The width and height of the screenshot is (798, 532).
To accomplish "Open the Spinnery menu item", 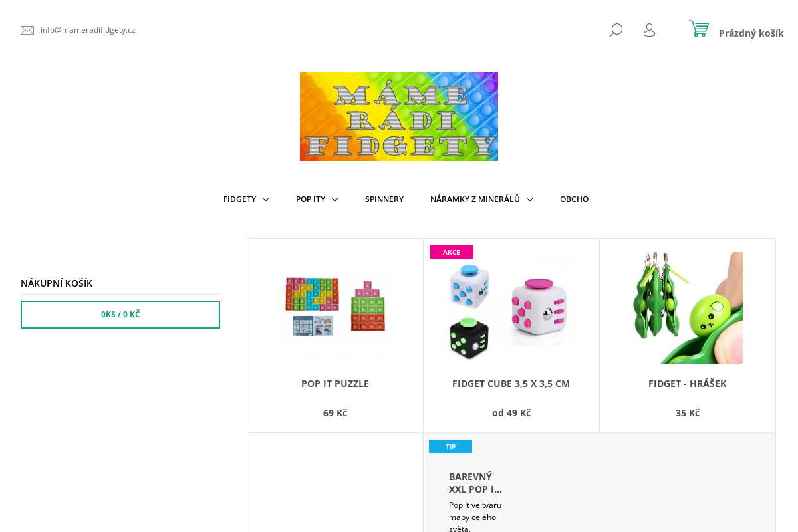I will click(x=384, y=199).
